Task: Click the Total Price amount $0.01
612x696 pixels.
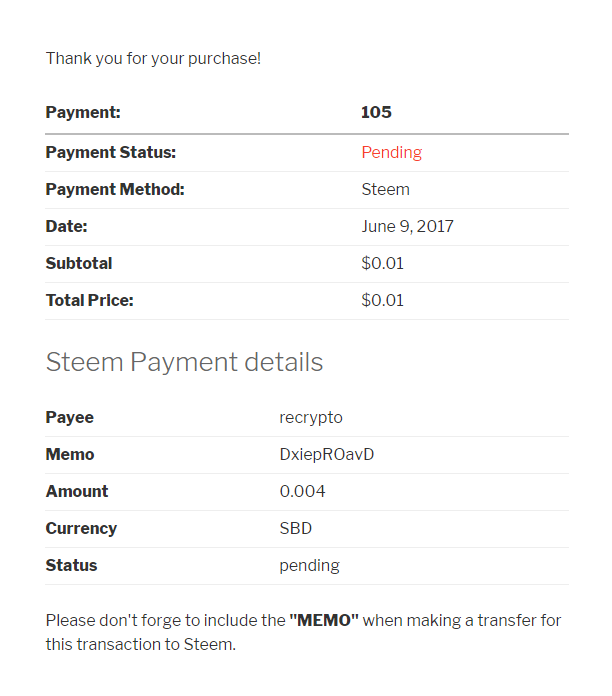Action: [x=382, y=300]
